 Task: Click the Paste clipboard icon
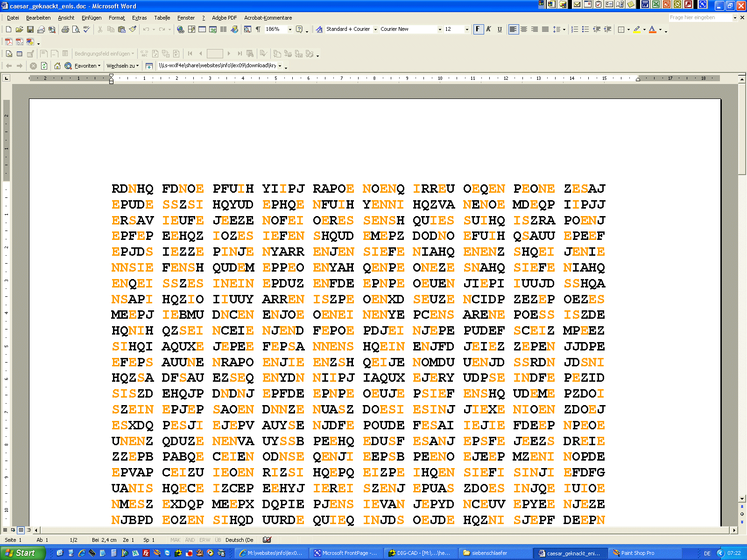click(122, 29)
